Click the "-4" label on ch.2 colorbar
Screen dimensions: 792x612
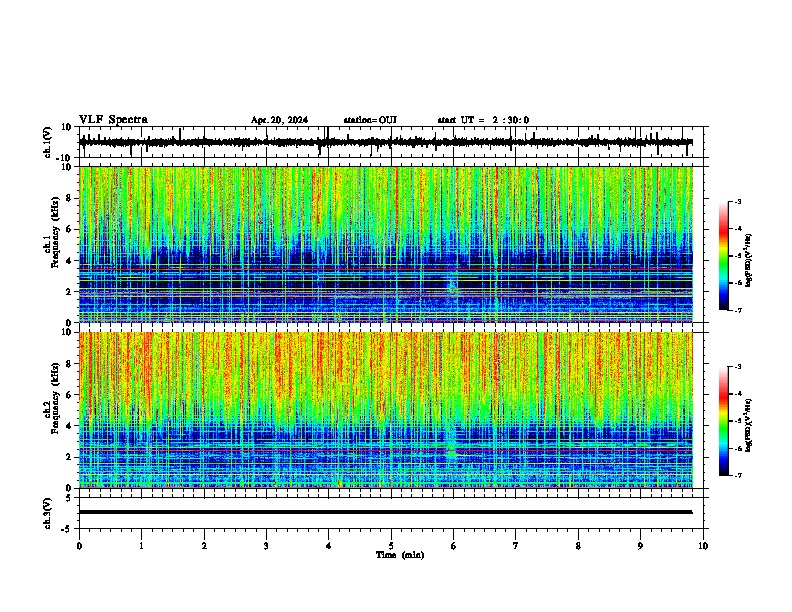pos(738,394)
